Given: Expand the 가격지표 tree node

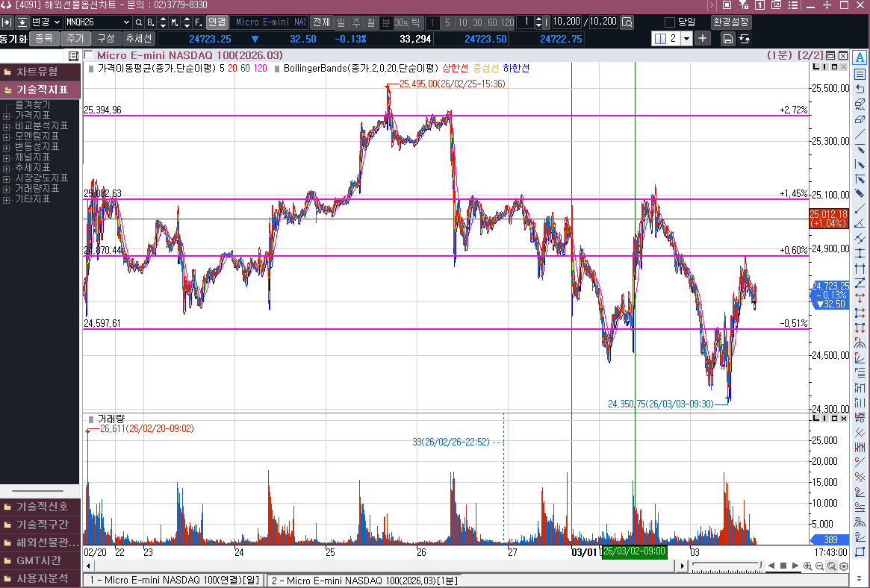Looking at the screenshot, I should pyautogui.click(x=7, y=116).
